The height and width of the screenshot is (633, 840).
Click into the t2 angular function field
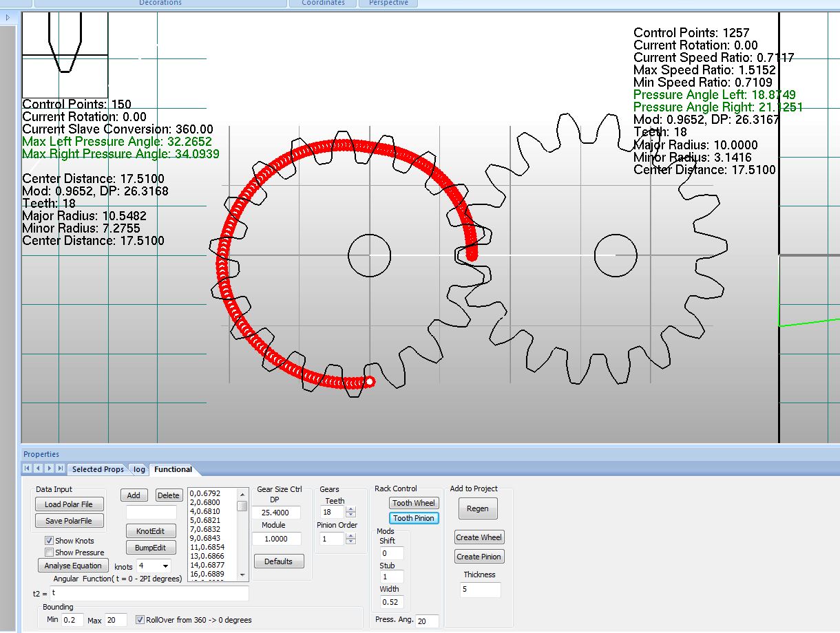[x=148, y=592]
